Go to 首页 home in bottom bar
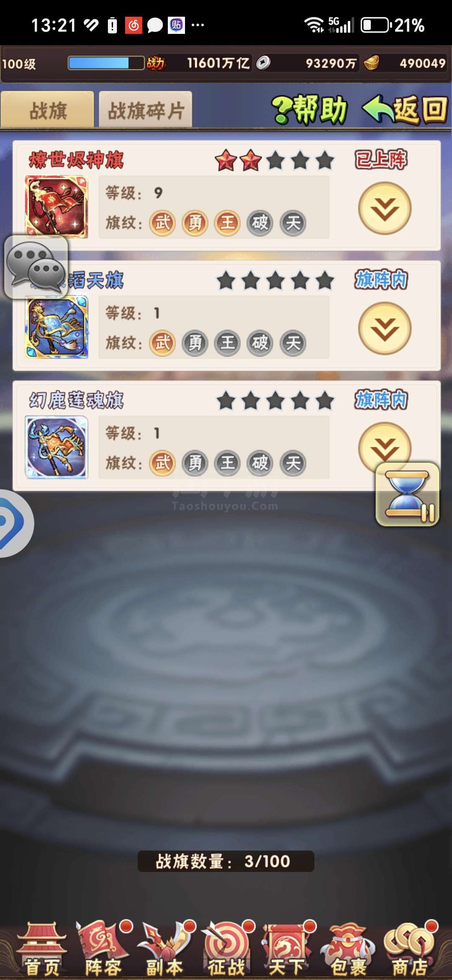This screenshot has height=980, width=452. (x=42, y=949)
